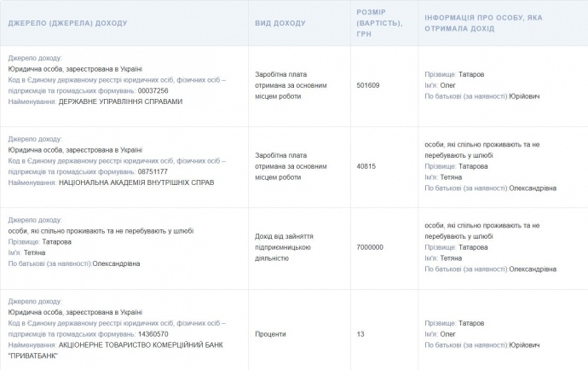Click the registry code 08751177
The image size is (588, 370).
153,171
